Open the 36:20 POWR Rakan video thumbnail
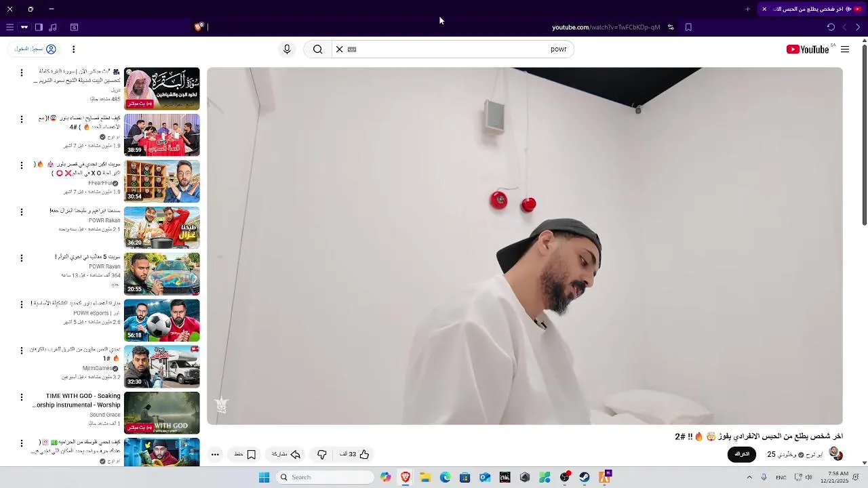The height and width of the screenshot is (488, 868). coord(162,227)
